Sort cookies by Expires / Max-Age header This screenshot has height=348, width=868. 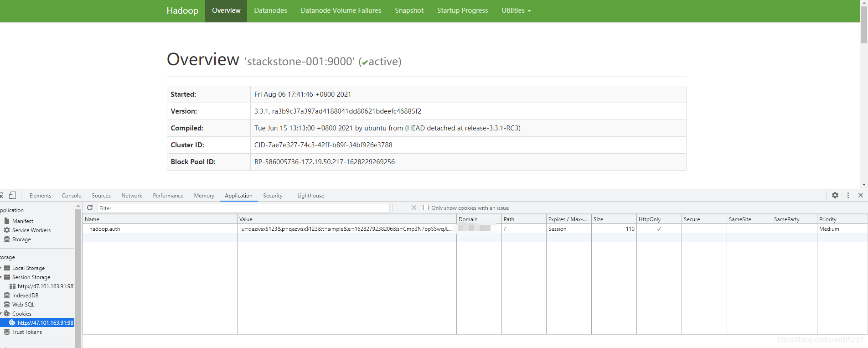click(569, 219)
